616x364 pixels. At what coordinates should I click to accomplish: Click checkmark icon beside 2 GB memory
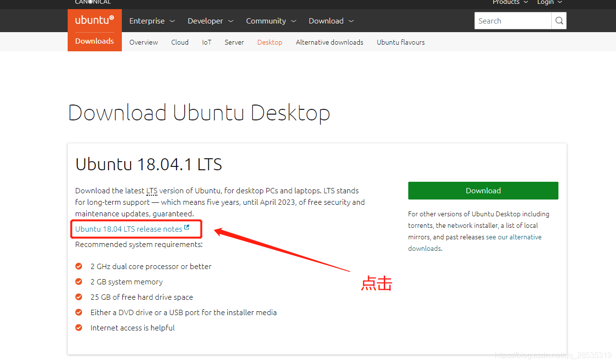pyautogui.click(x=79, y=282)
